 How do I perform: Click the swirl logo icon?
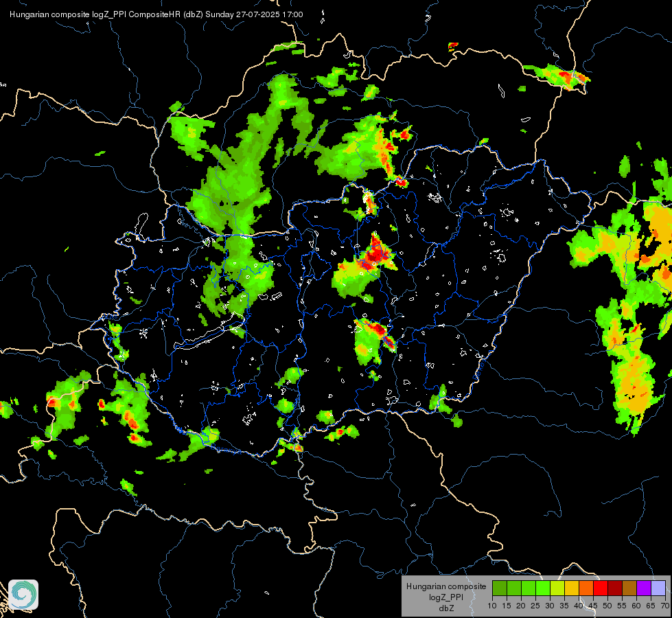tap(23, 595)
